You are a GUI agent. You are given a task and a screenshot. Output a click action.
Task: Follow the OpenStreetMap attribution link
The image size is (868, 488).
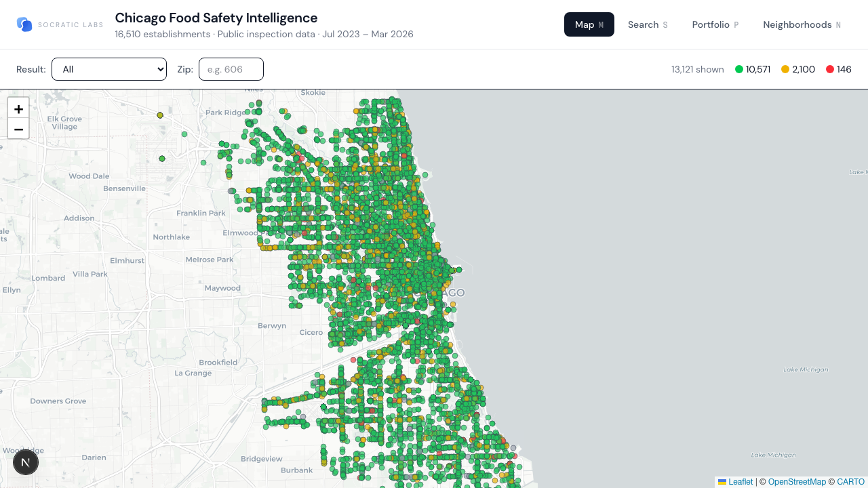(x=797, y=482)
